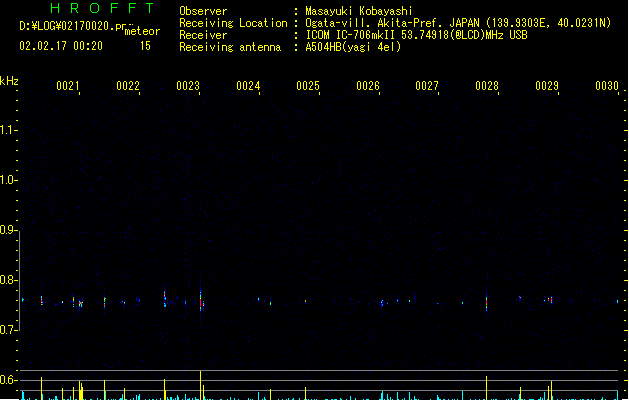The width and height of the screenshot is (629, 400).
Task: Click the 0024 time marker
Action: 248,86
